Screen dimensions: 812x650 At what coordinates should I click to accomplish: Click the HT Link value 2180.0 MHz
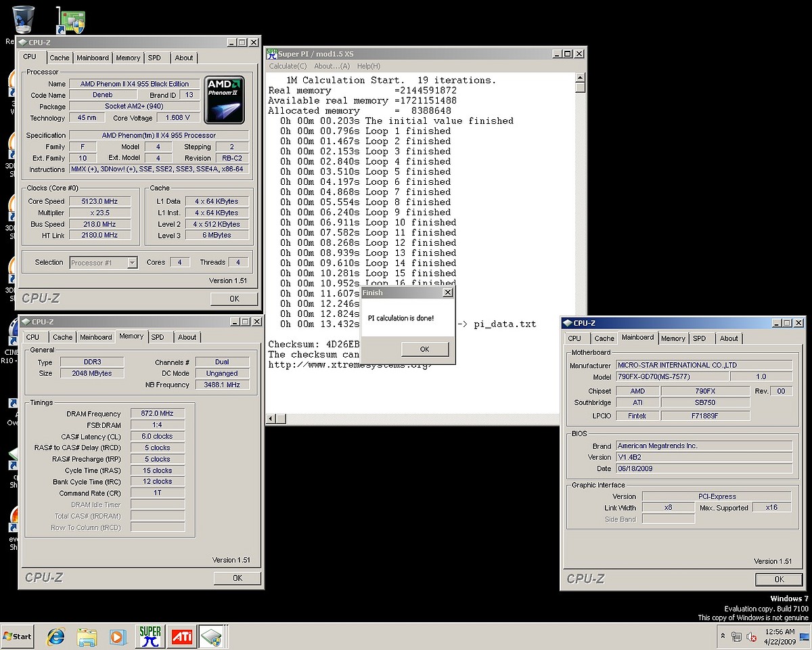click(x=101, y=236)
